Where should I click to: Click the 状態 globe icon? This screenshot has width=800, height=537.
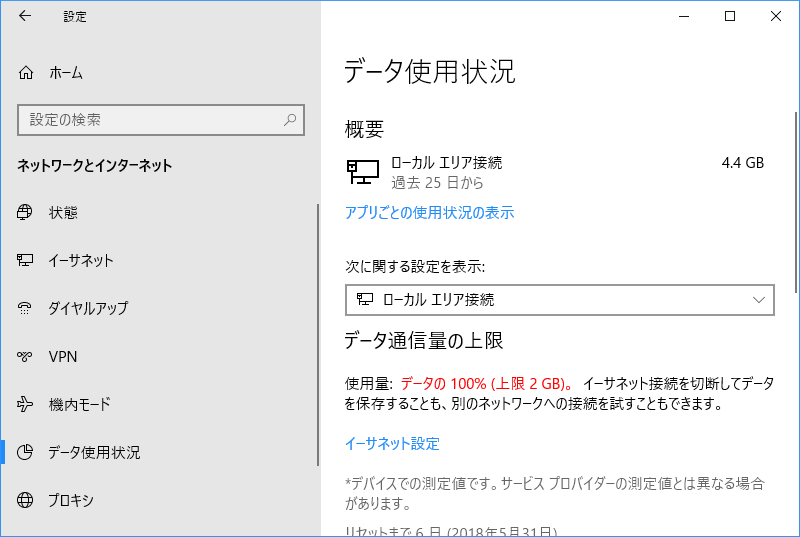click(x=24, y=212)
